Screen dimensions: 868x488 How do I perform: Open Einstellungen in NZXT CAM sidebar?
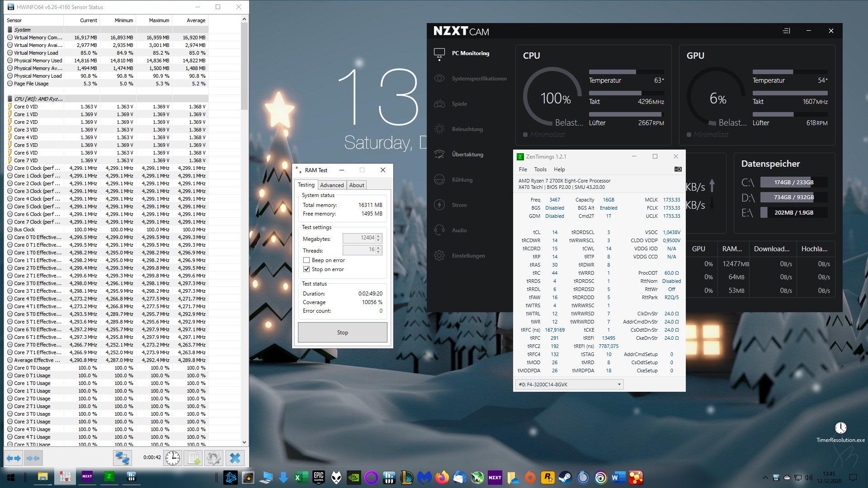point(468,256)
